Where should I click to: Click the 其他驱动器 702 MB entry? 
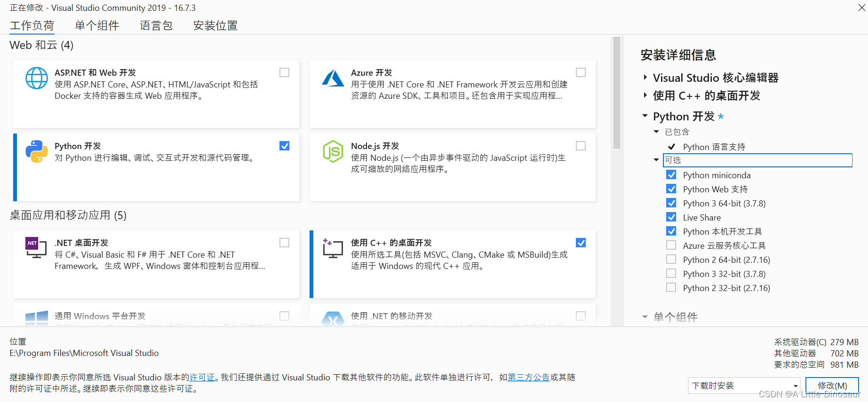(x=816, y=354)
